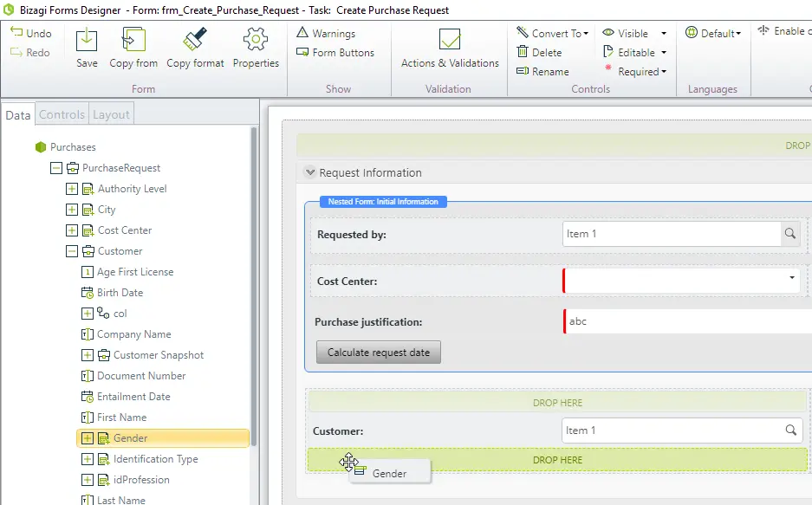Show form Warnings triangle icon
812x505 pixels.
pos(302,33)
